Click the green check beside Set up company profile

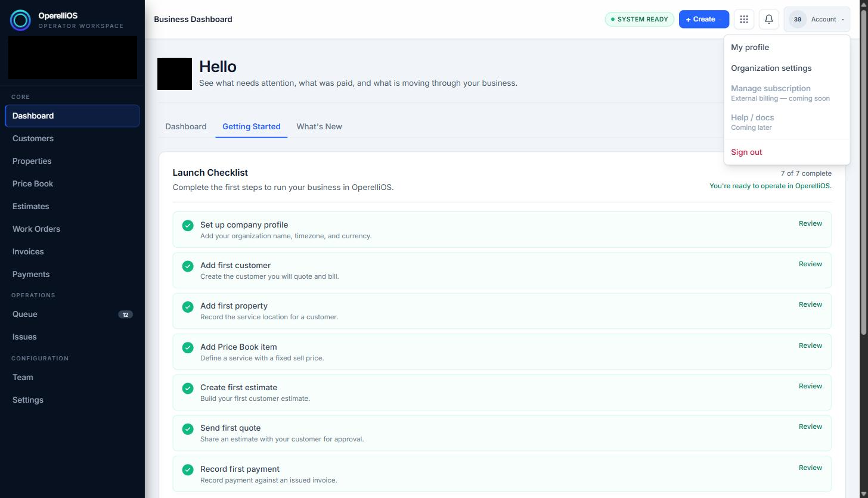click(188, 225)
